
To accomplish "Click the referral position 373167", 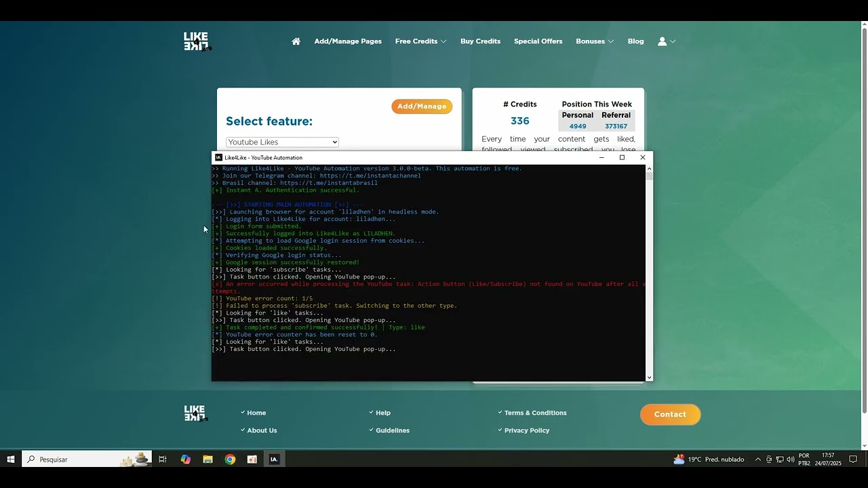I will point(616,126).
